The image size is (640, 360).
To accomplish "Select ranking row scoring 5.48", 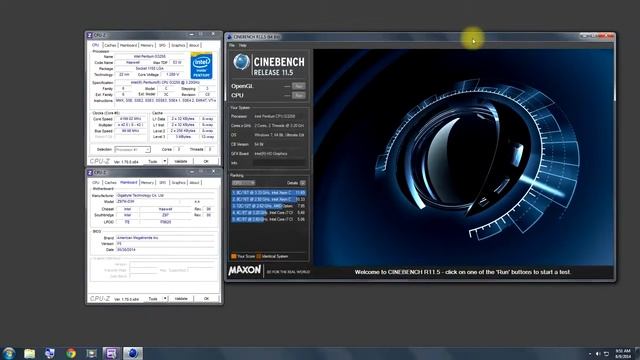I will pos(269,213).
